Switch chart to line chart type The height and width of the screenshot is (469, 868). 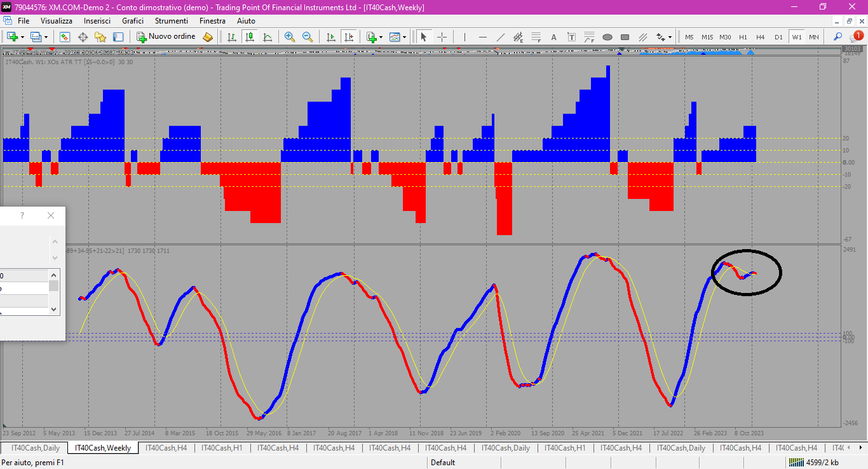point(268,37)
